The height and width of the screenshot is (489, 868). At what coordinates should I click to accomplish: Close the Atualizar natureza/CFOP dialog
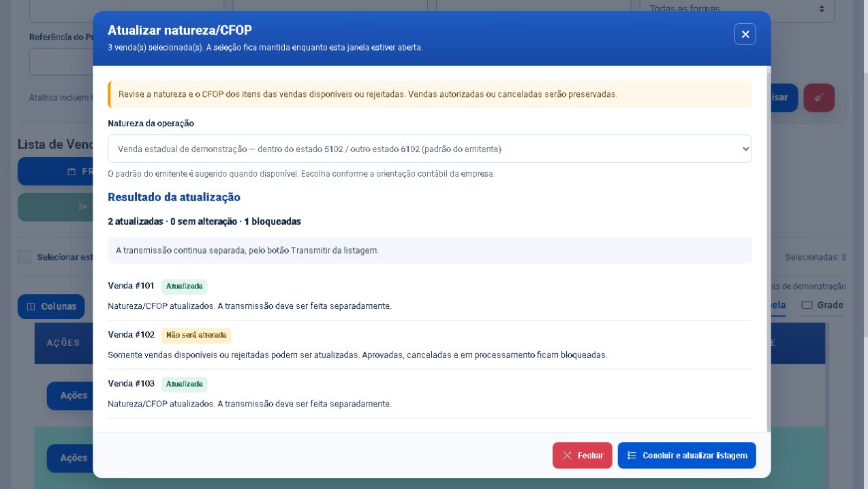tap(745, 34)
